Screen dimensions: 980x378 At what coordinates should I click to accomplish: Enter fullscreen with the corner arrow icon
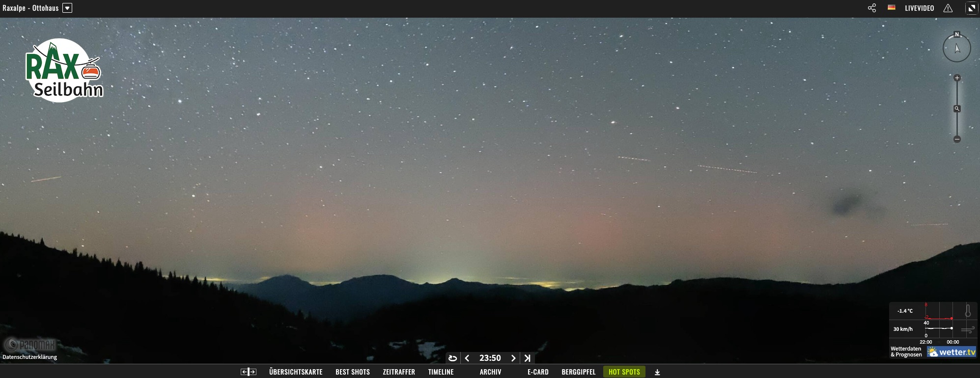[x=972, y=8]
